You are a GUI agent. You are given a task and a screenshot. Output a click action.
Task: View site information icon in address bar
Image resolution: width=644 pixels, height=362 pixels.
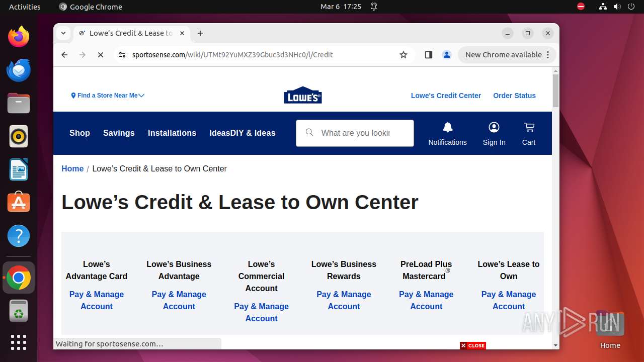tap(122, 55)
